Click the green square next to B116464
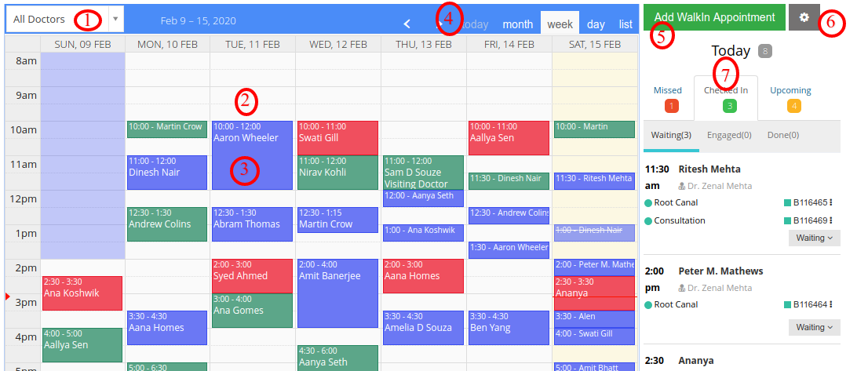The height and width of the screenshot is (371, 868). pos(787,304)
